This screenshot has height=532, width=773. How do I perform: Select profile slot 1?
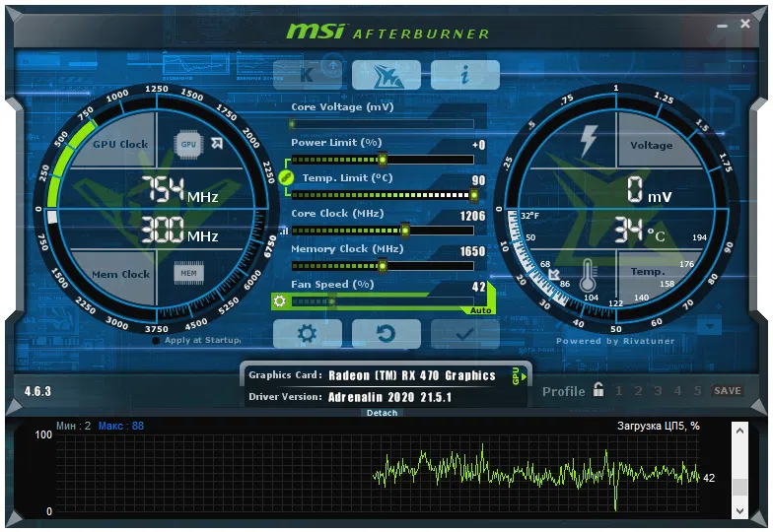pos(619,391)
